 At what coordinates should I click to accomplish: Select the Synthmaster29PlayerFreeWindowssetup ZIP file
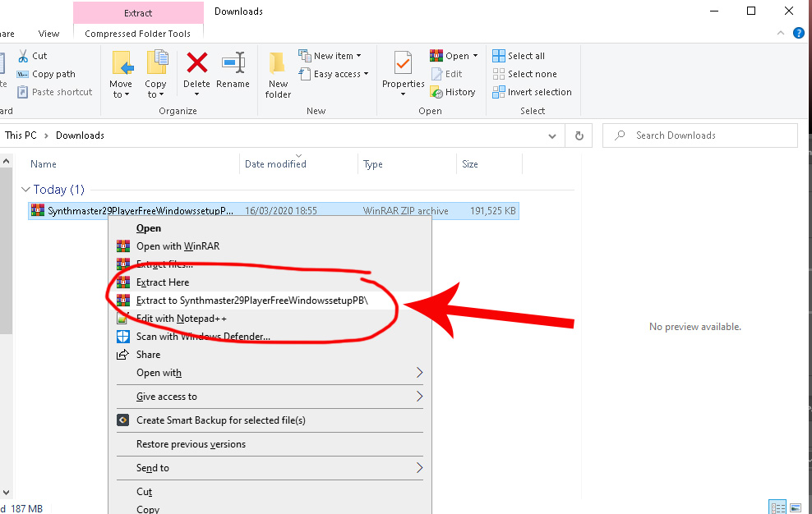pos(274,211)
